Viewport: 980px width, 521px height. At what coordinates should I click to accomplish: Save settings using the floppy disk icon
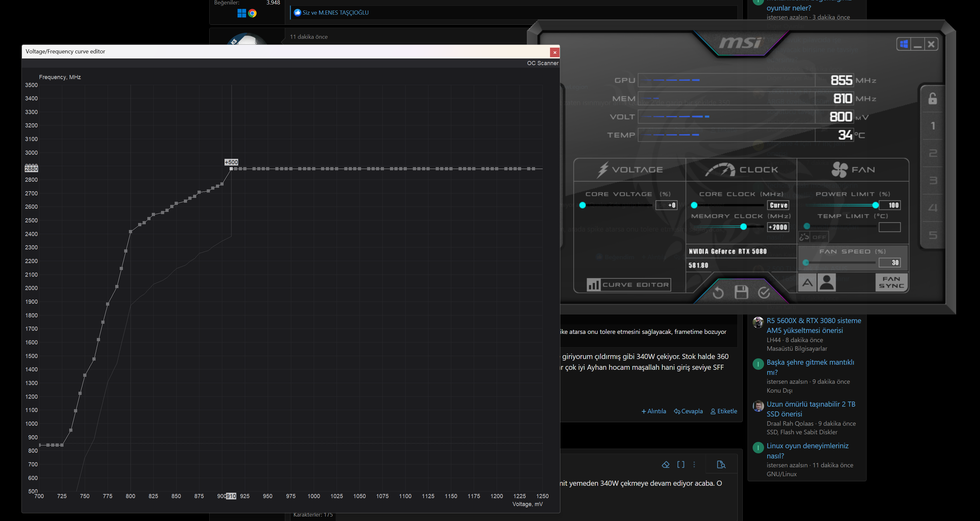tap(741, 292)
